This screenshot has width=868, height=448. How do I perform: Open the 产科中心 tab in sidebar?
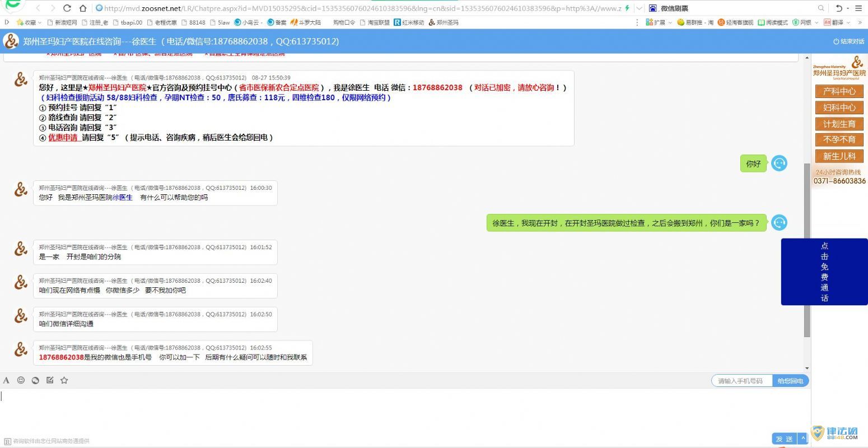(x=839, y=91)
